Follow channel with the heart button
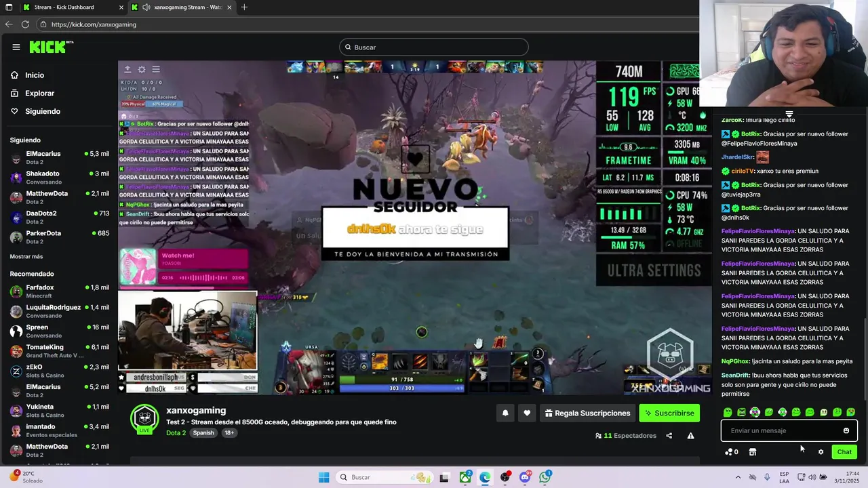The image size is (868, 488). pyautogui.click(x=527, y=413)
